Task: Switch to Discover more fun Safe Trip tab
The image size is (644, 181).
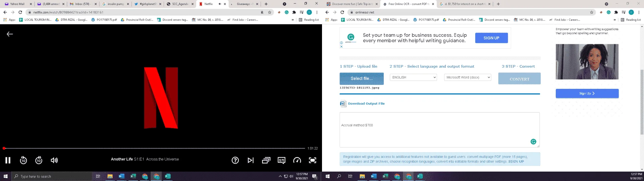Action: click(352, 4)
